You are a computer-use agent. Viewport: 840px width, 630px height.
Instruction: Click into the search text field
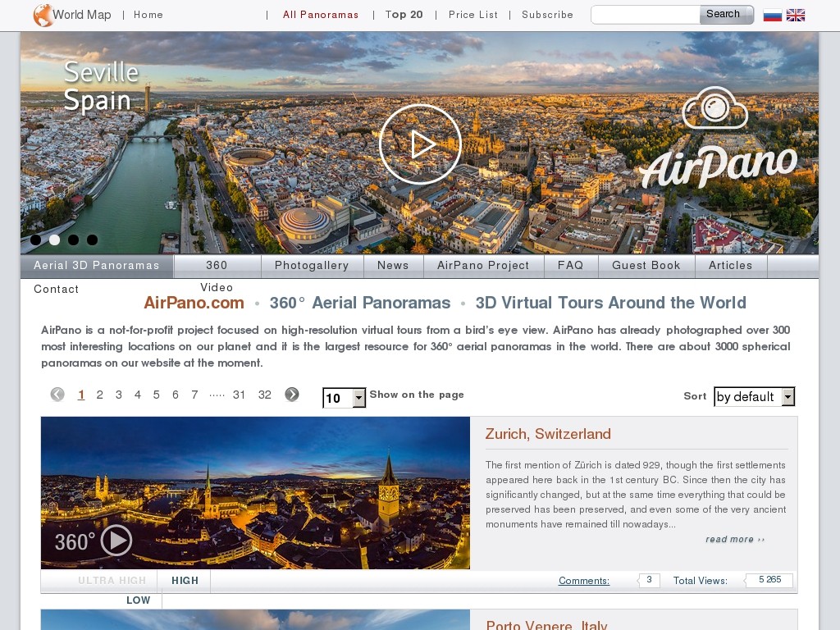tap(646, 15)
